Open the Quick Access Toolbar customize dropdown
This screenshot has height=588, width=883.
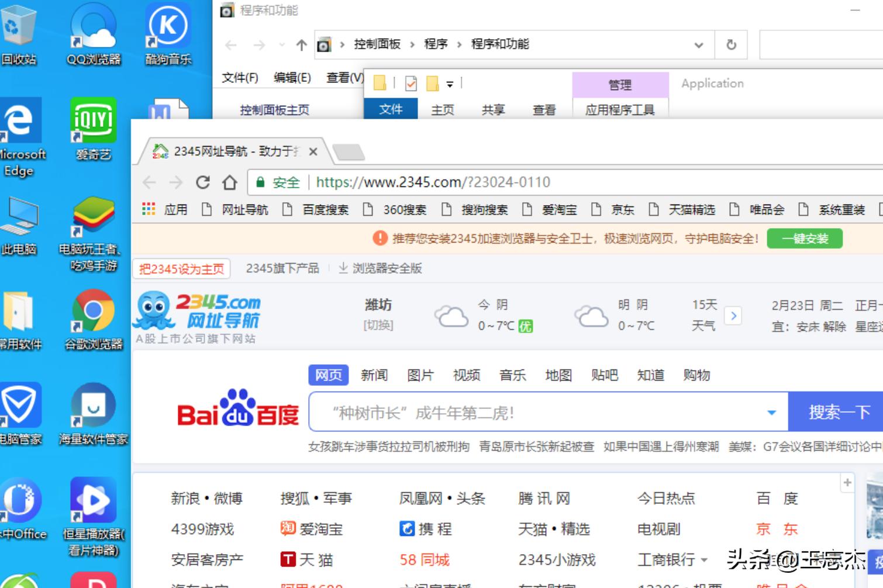(x=449, y=85)
